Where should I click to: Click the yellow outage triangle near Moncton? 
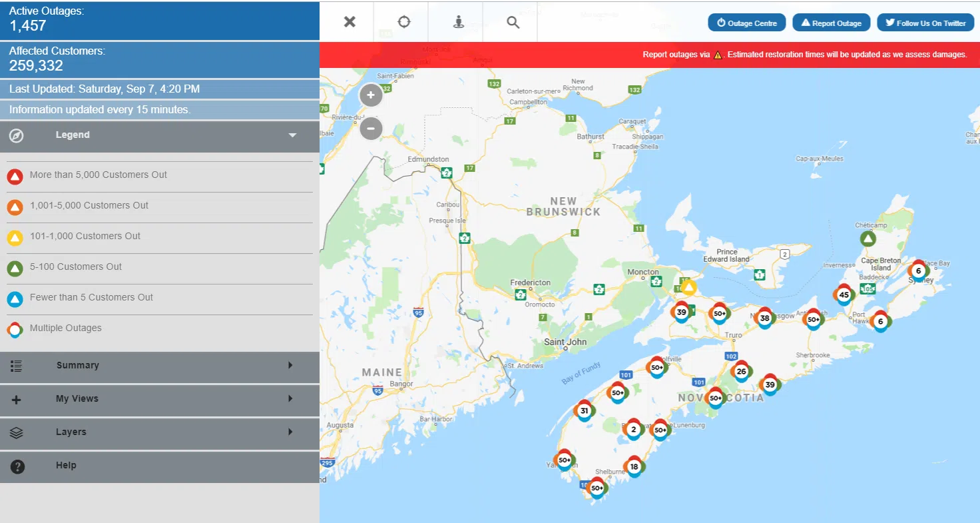[x=688, y=288]
